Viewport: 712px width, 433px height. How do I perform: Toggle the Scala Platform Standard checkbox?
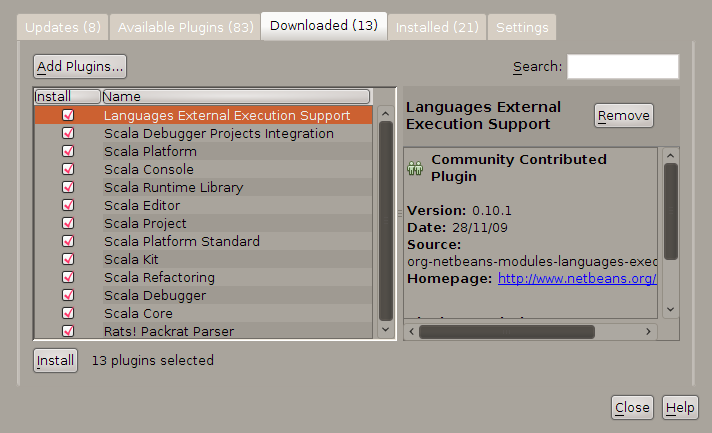pyautogui.click(x=68, y=241)
